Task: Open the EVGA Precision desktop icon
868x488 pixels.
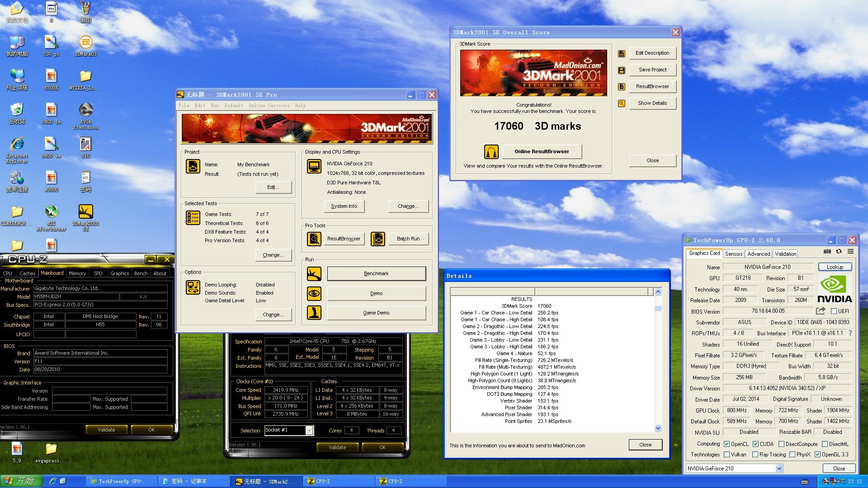Action: [x=85, y=116]
